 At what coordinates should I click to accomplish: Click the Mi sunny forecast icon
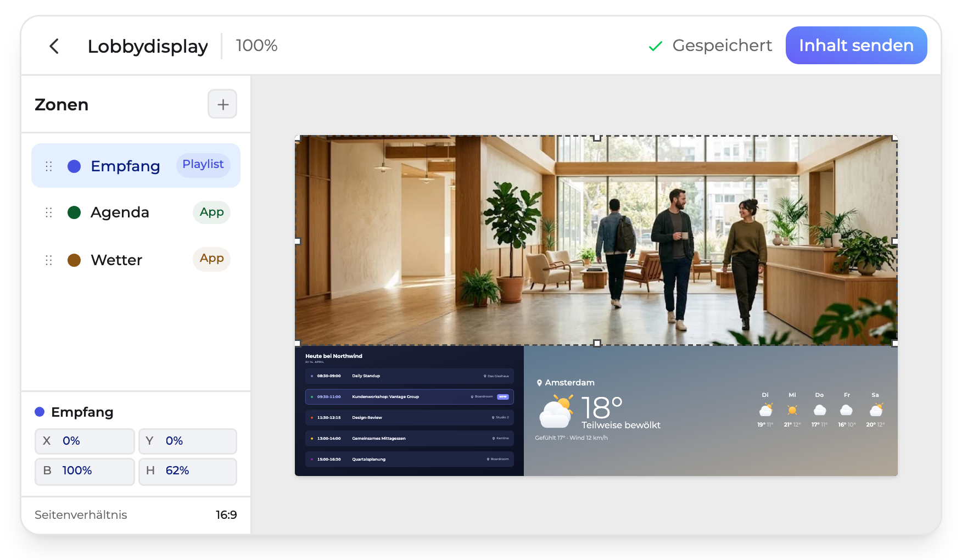point(792,410)
